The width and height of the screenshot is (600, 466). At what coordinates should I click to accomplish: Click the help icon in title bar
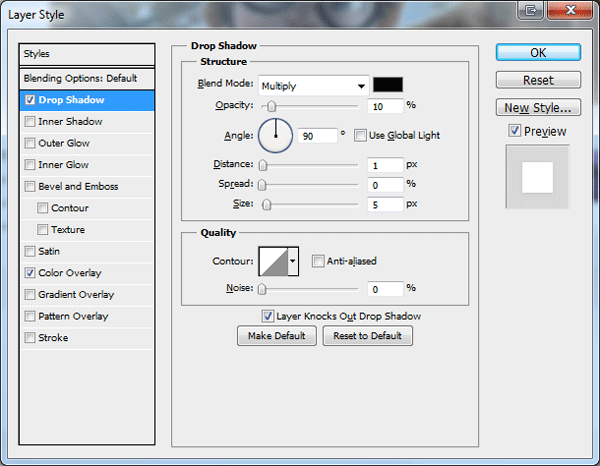[530, 10]
